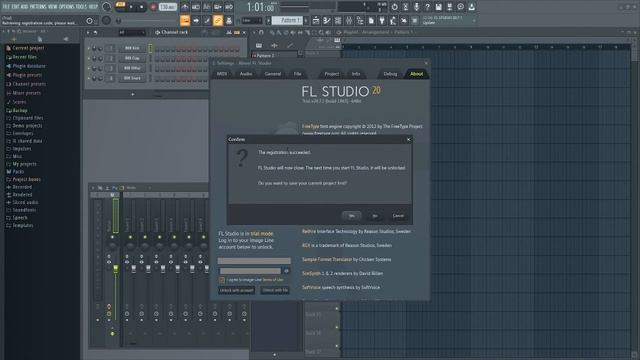
Task: Expand Plugin presets folder
Action: pyautogui.click(x=27, y=75)
